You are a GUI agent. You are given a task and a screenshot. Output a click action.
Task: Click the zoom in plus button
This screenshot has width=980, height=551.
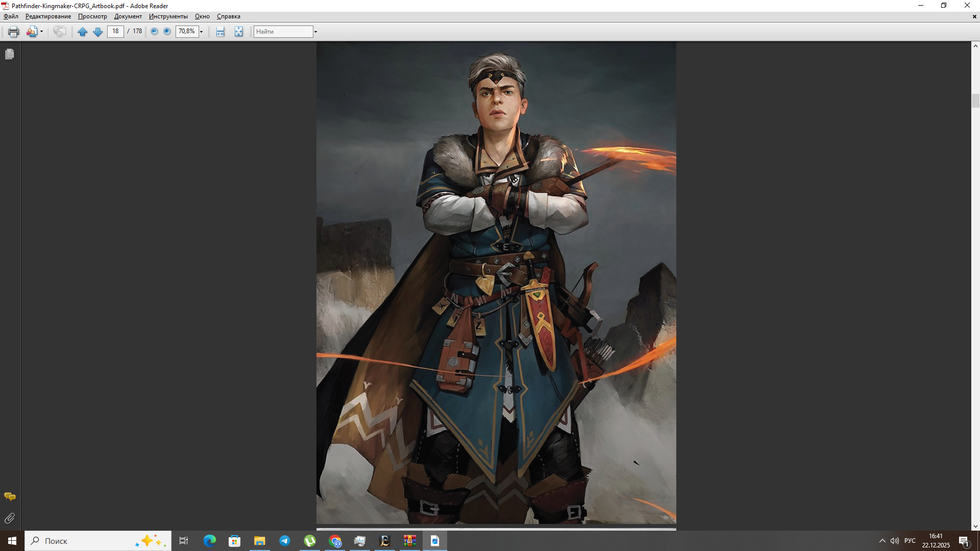click(167, 32)
